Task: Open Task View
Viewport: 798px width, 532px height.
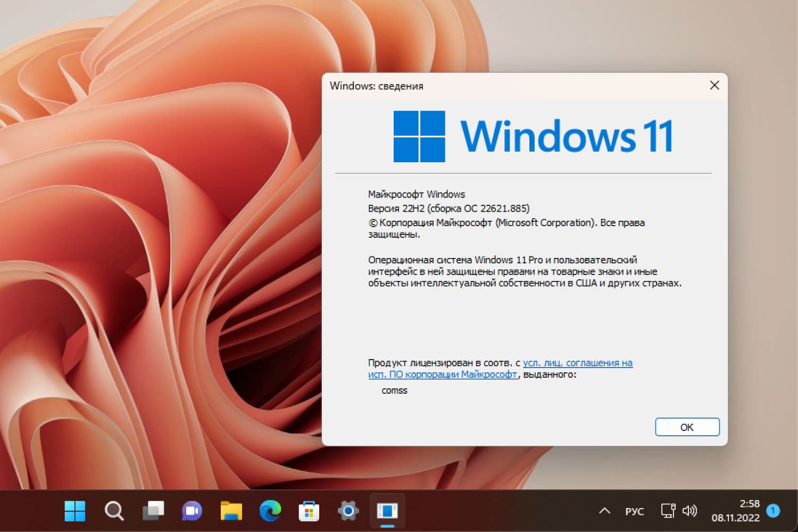Action: (153, 511)
